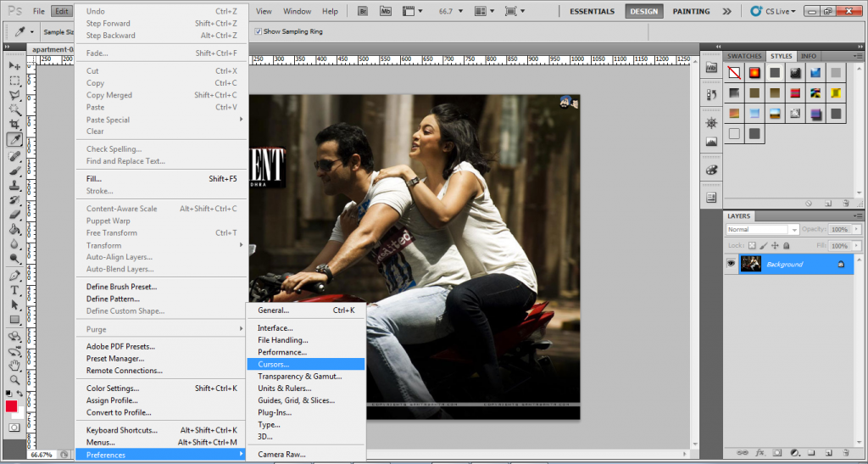Open the Normal blend mode dropdown
This screenshot has height=464, width=868.
pyautogui.click(x=763, y=229)
